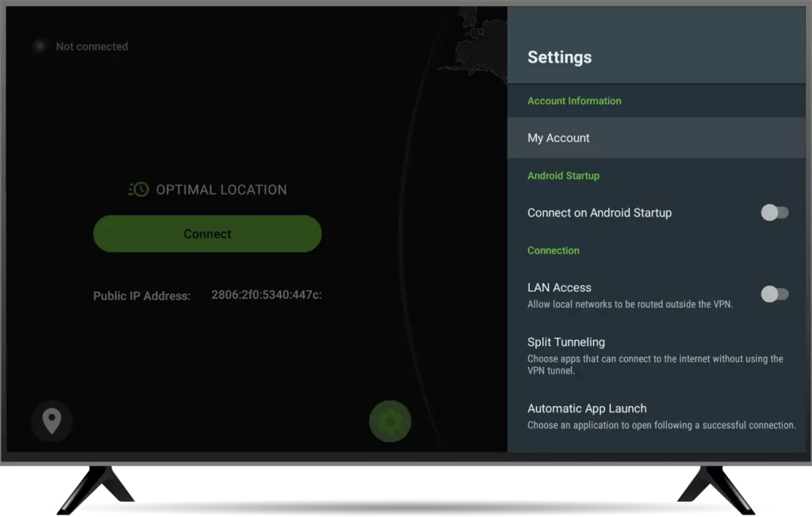
Task: Select the Account Information section header
Action: (x=574, y=101)
